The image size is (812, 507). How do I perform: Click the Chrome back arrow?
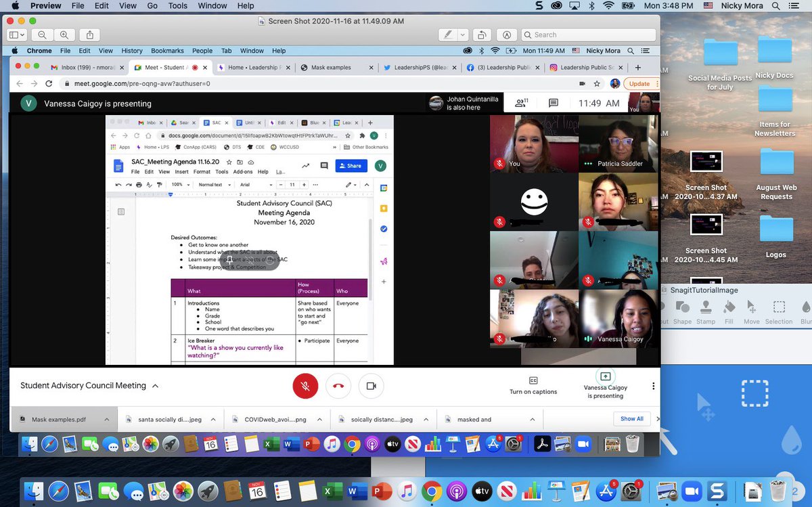point(18,84)
